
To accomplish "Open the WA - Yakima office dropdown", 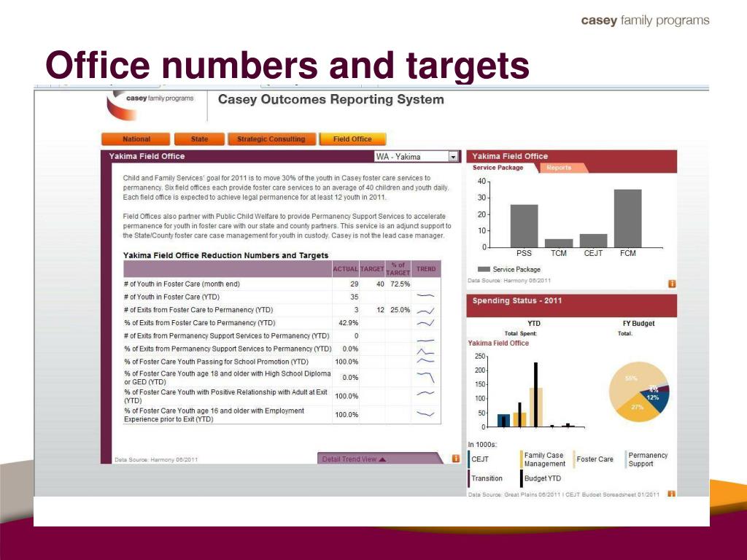I will click(417, 157).
